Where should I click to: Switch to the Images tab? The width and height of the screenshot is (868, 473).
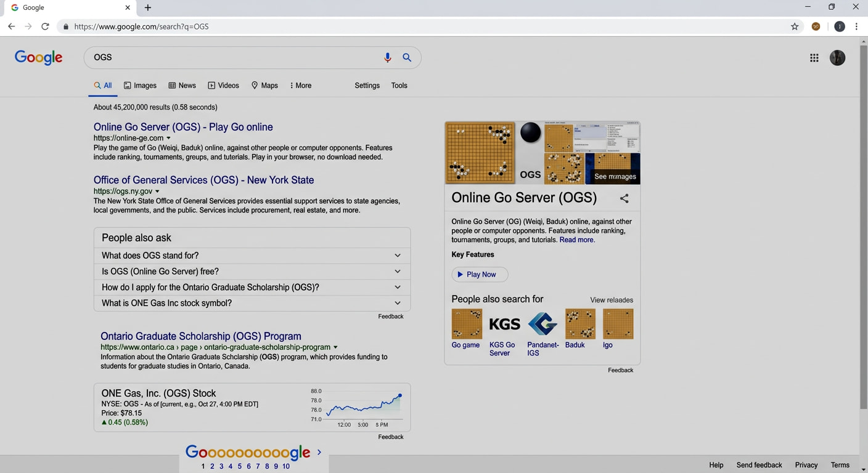(x=140, y=86)
